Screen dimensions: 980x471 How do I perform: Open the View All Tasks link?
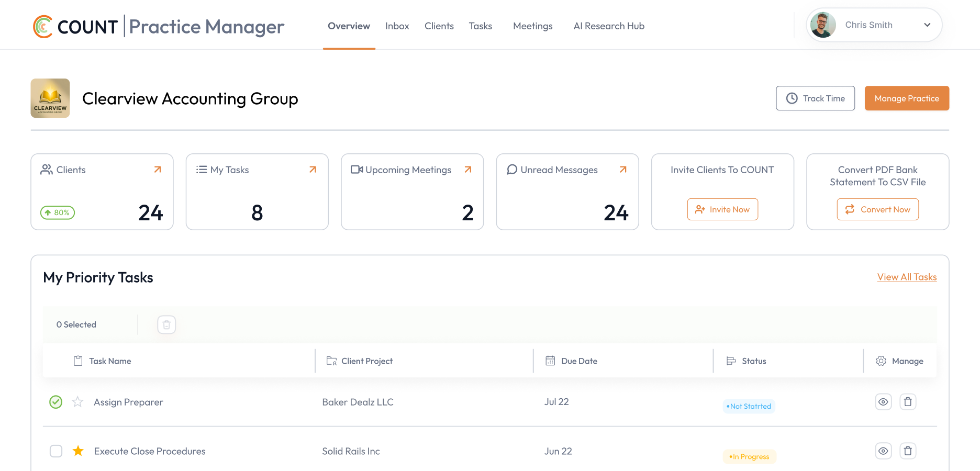(907, 277)
